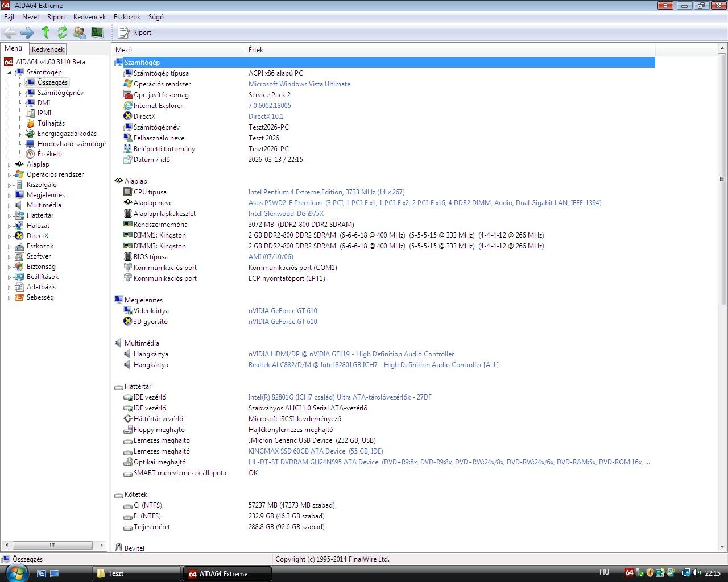Click the Sebesség benchmark icon
This screenshot has width=728, height=582.
coord(19,297)
